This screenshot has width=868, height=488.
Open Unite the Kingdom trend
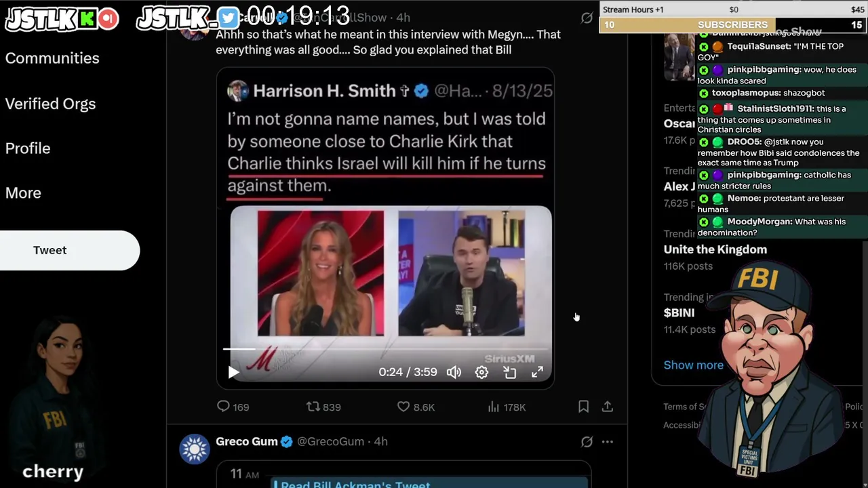tap(715, 249)
